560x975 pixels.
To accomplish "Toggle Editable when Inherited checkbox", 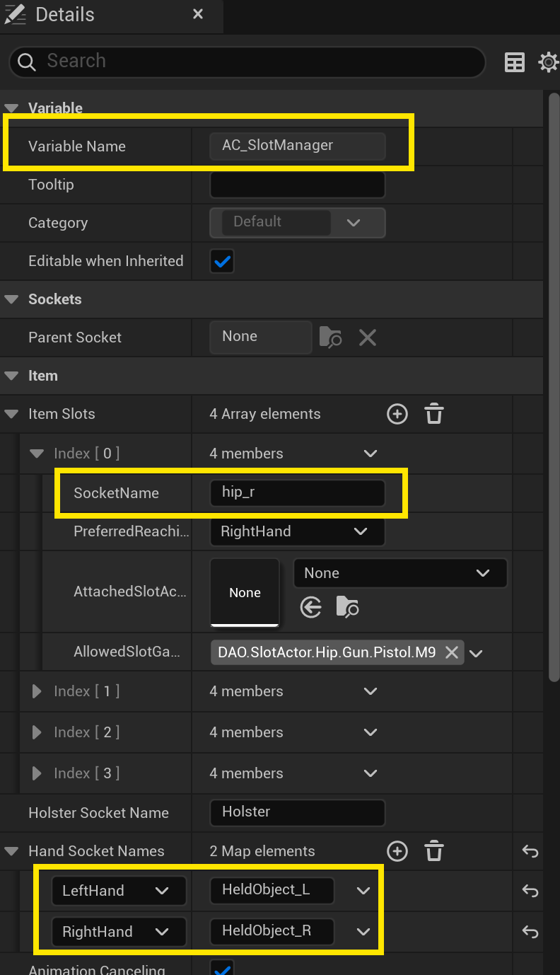I will [x=222, y=261].
